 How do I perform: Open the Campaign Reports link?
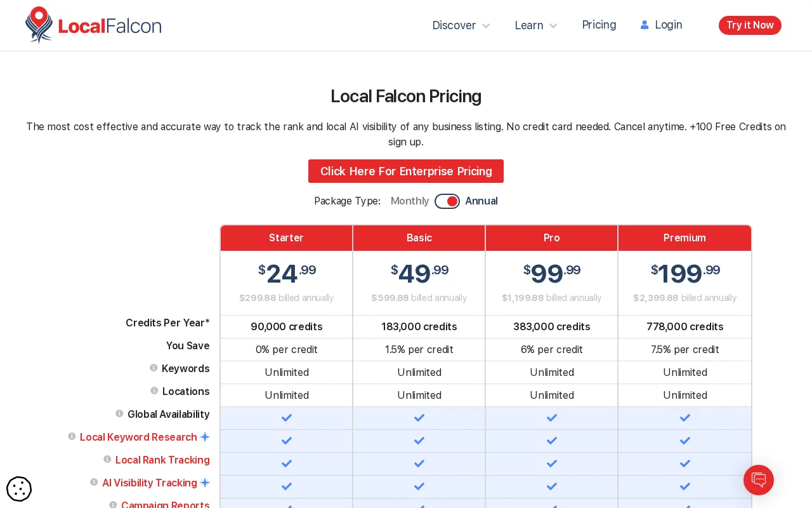[166, 505]
